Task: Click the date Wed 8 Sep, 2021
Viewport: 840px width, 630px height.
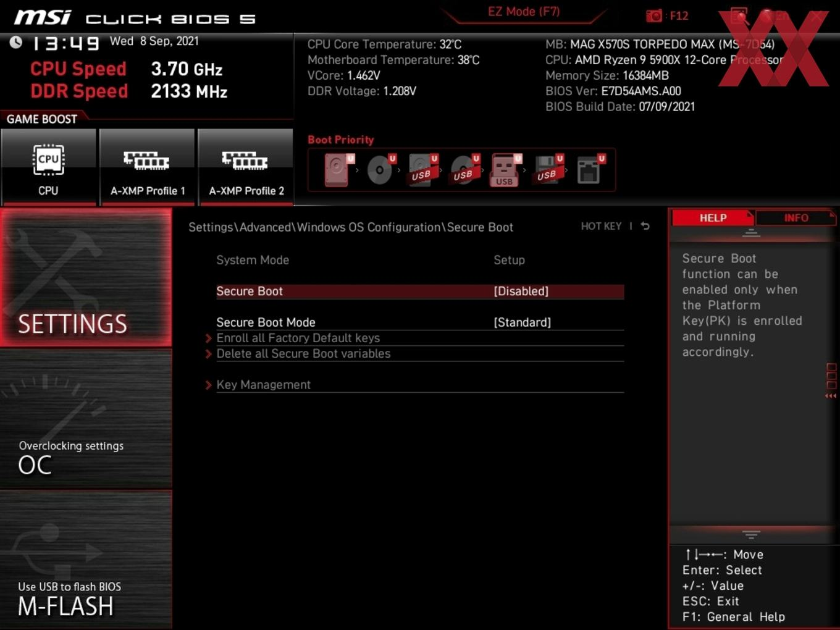Action: point(154,41)
